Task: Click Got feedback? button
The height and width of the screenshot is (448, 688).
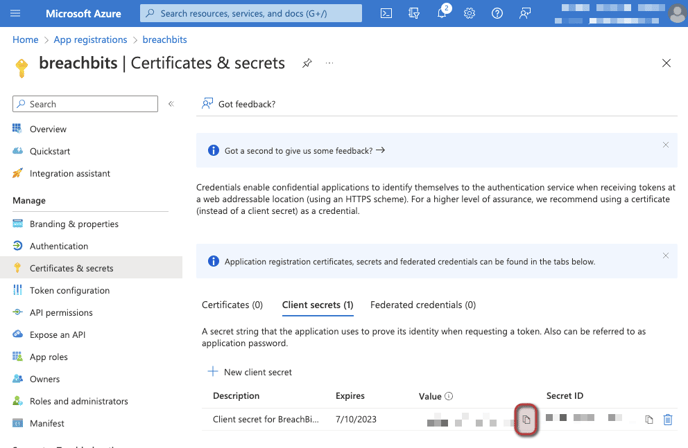Action: point(238,104)
